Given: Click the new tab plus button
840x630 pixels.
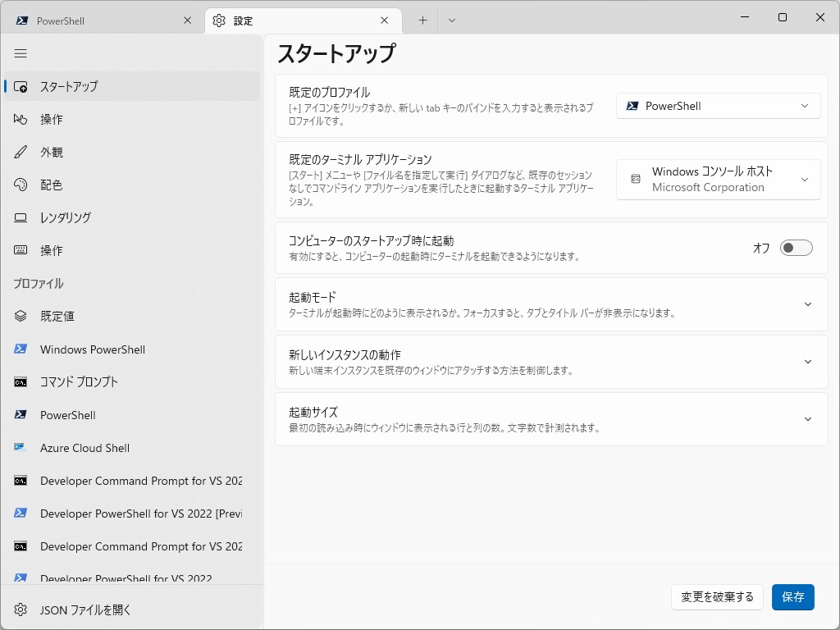Looking at the screenshot, I should pyautogui.click(x=422, y=20).
